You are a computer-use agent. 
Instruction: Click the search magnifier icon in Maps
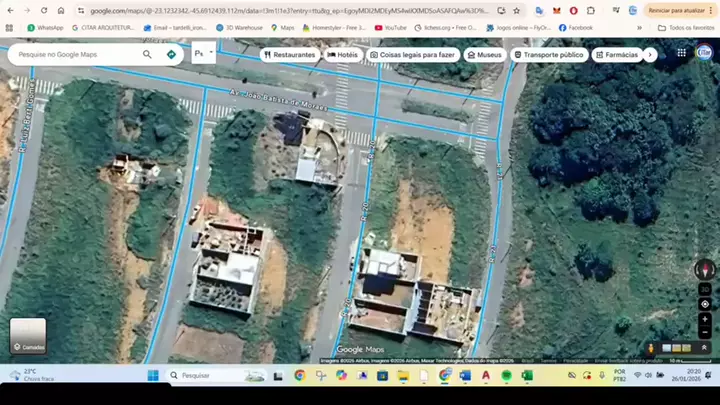(147, 54)
